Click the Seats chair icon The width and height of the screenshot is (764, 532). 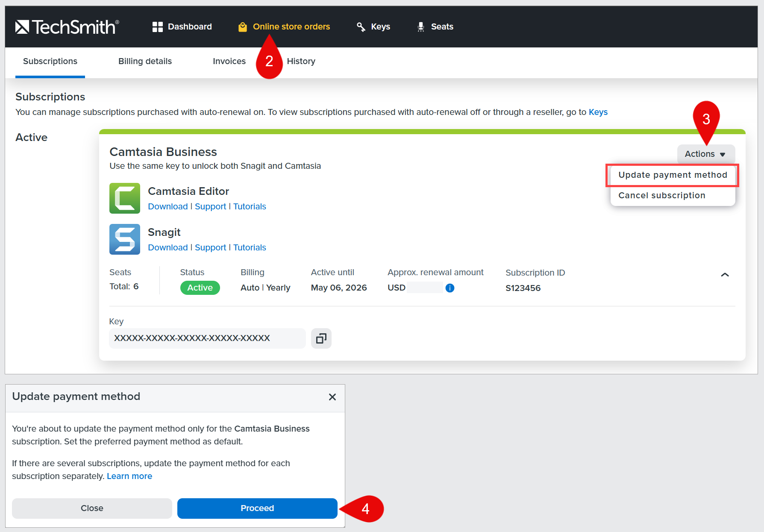tap(421, 27)
